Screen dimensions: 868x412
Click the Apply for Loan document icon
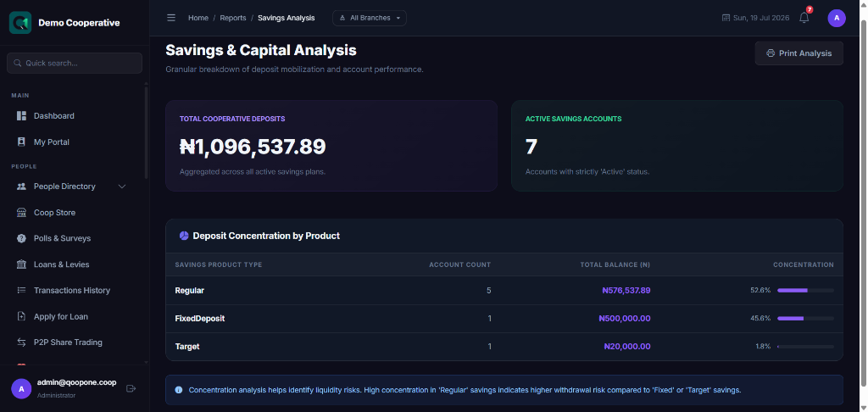(21, 317)
